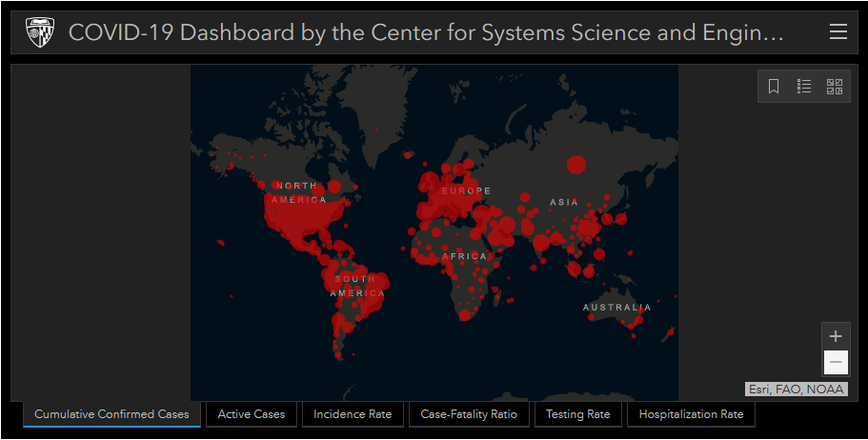
Task: Zoom in on the map
Action: pos(836,336)
